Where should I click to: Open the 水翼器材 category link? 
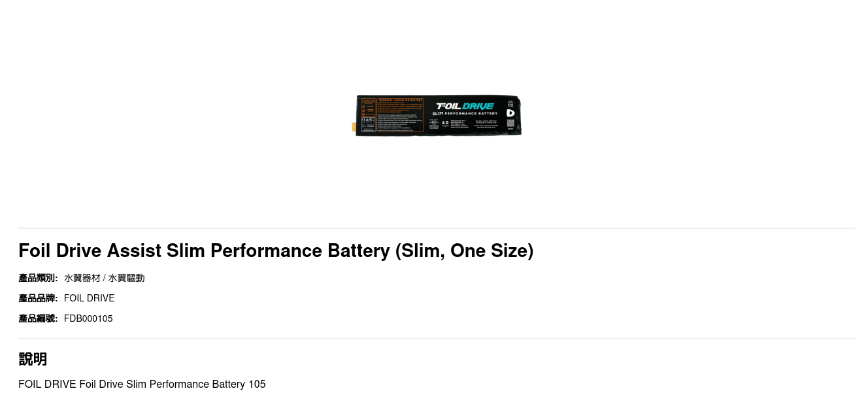pos(82,278)
